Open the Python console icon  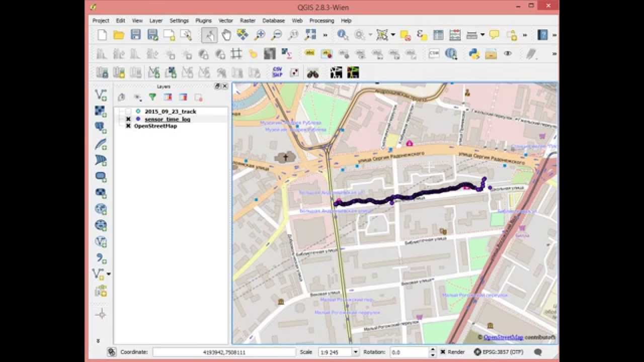474,54
